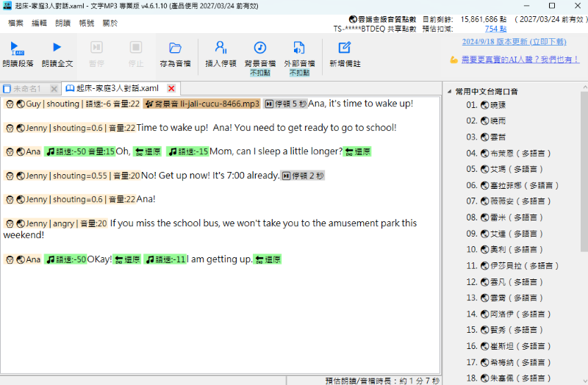Switch to the 未命名1 tab
588x385 pixels.
26,88
